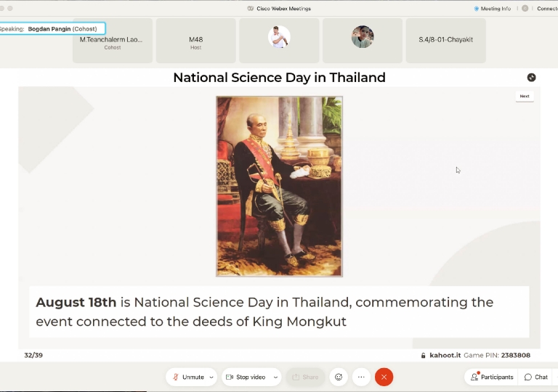The height and width of the screenshot is (392, 558).
Task: Click the speaking indicator Bogdan Pangin
Action: tap(52, 29)
